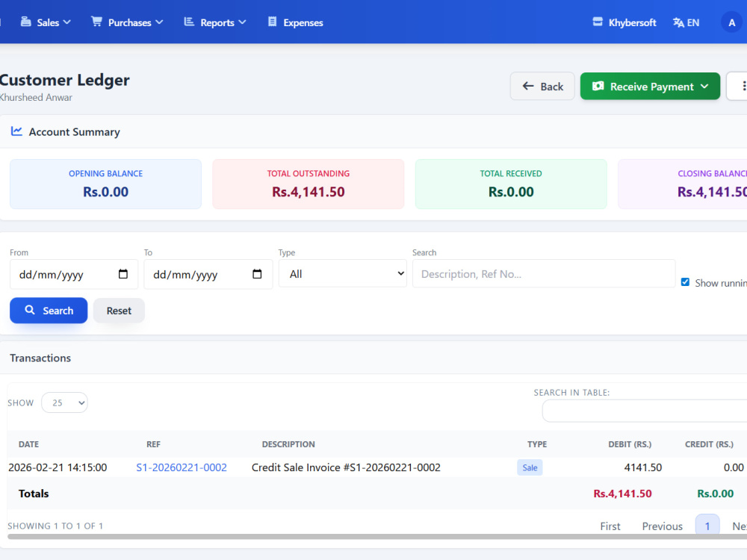Image resolution: width=747 pixels, height=560 pixels.
Task: Toggle the Show running balance checkbox
Action: pyautogui.click(x=685, y=282)
